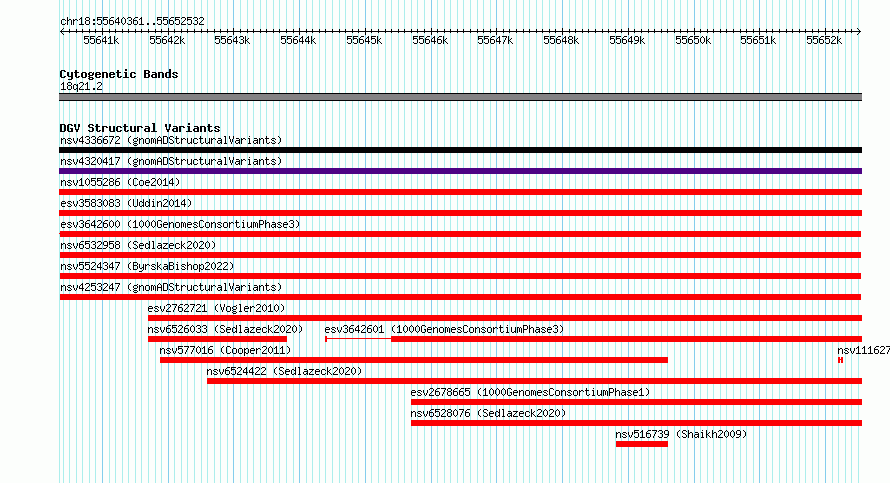Click nsv577016 (Cooper2011) label
Viewport: 890px width, 483px height.
point(225,350)
